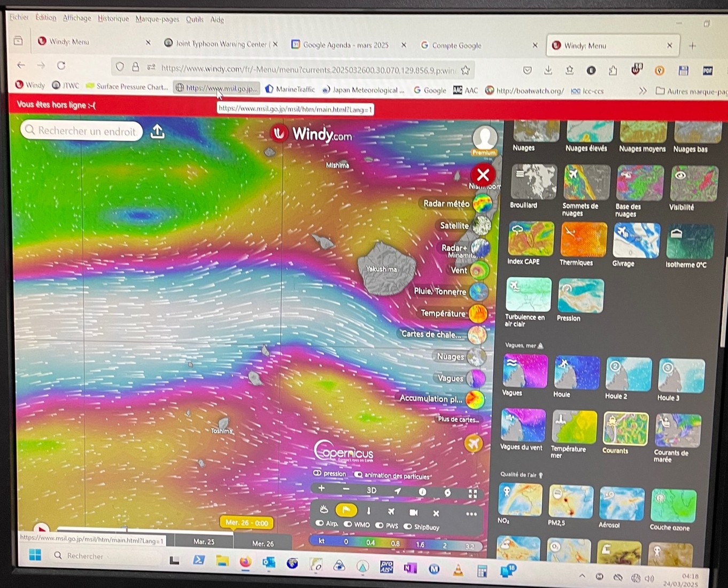Open the hurricane tracker icon
This screenshot has height=588, width=728.
447,492
